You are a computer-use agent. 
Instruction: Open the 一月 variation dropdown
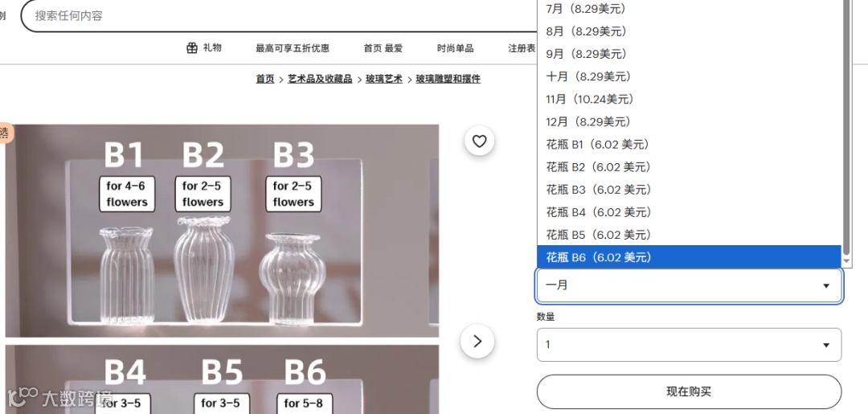[x=690, y=285]
